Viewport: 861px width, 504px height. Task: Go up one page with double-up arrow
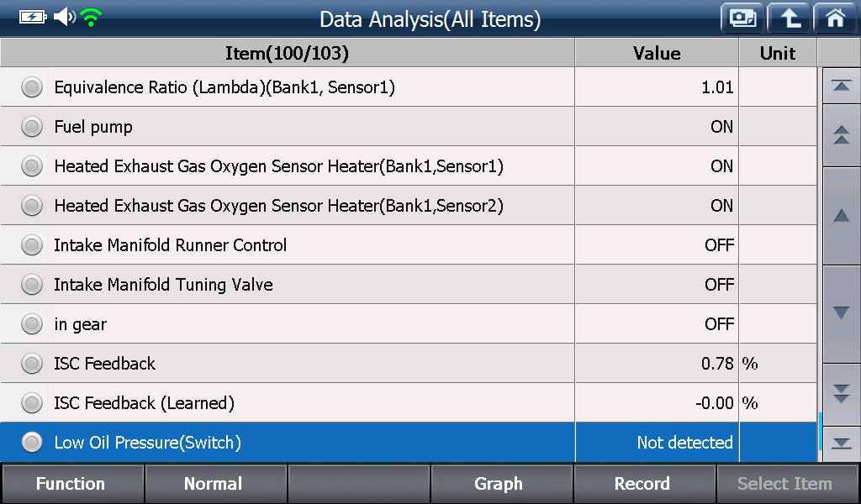(x=841, y=135)
